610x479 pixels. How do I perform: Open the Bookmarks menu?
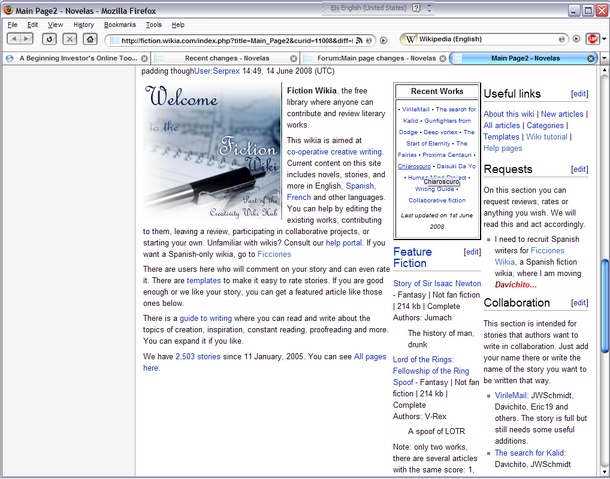[x=120, y=25]
